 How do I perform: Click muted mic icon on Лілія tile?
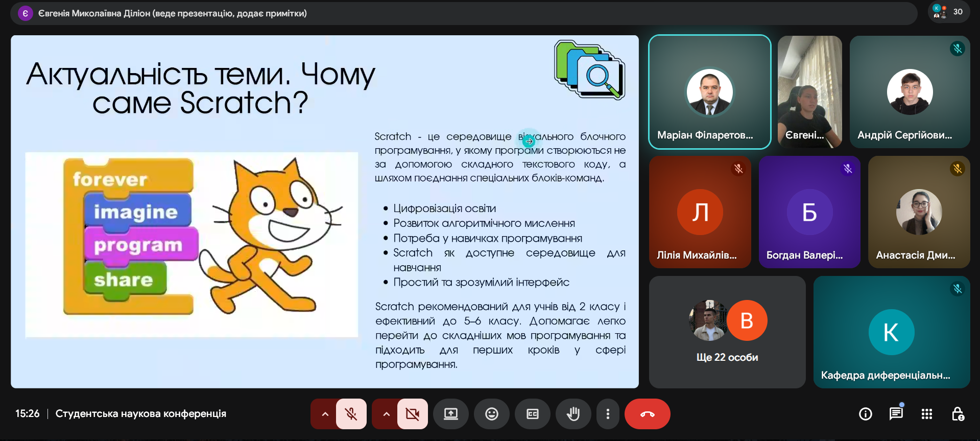(x=738, y=169)
